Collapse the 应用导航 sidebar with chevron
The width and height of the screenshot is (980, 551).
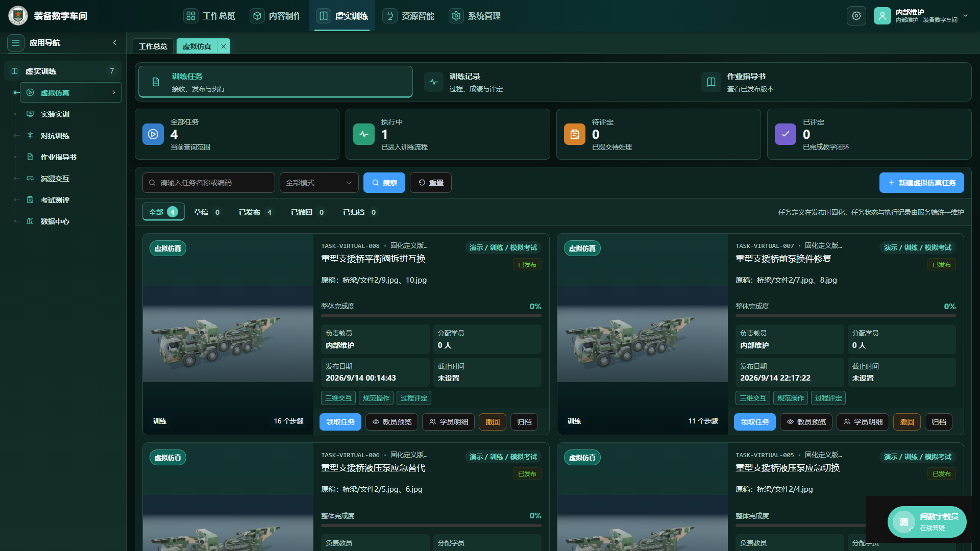coord(115,43)
